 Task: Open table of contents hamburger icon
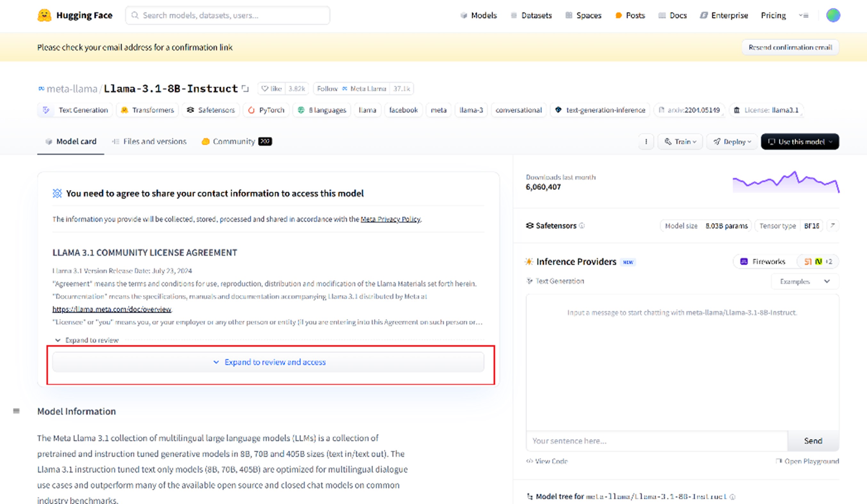click(x=16, y=411)
